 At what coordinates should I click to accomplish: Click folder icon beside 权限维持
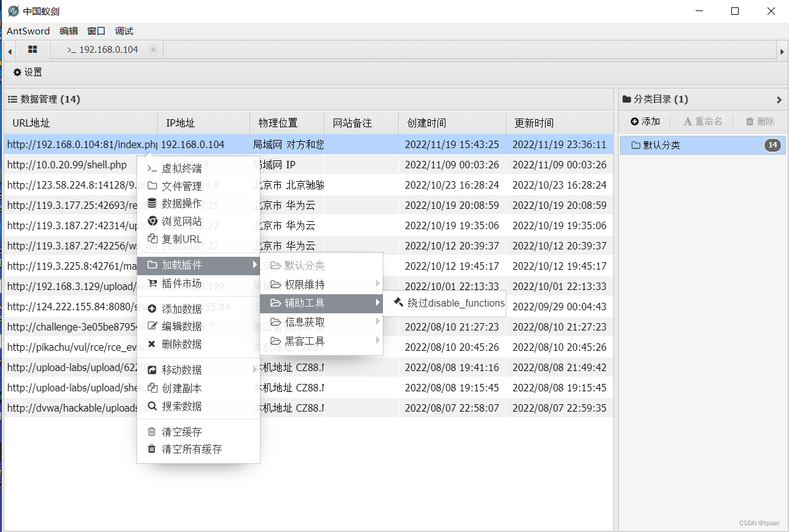coord(275,284)
